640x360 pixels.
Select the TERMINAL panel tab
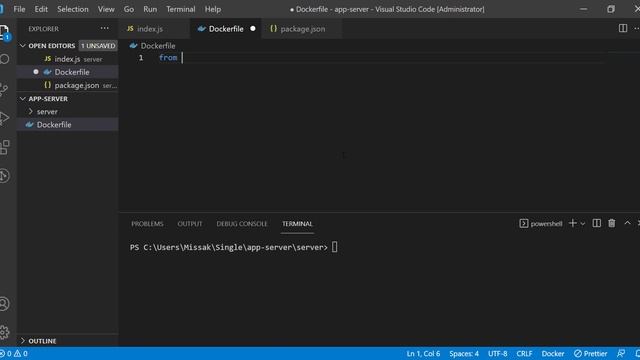tap(297, 224)
